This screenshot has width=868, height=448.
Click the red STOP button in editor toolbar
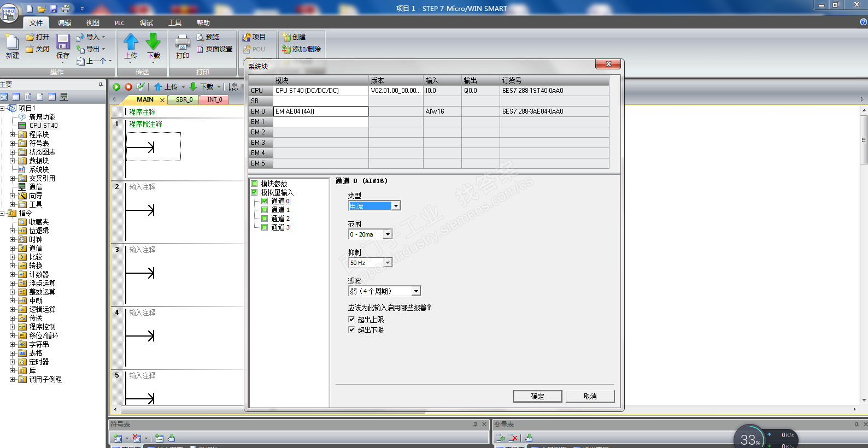(x=128, y=87)
